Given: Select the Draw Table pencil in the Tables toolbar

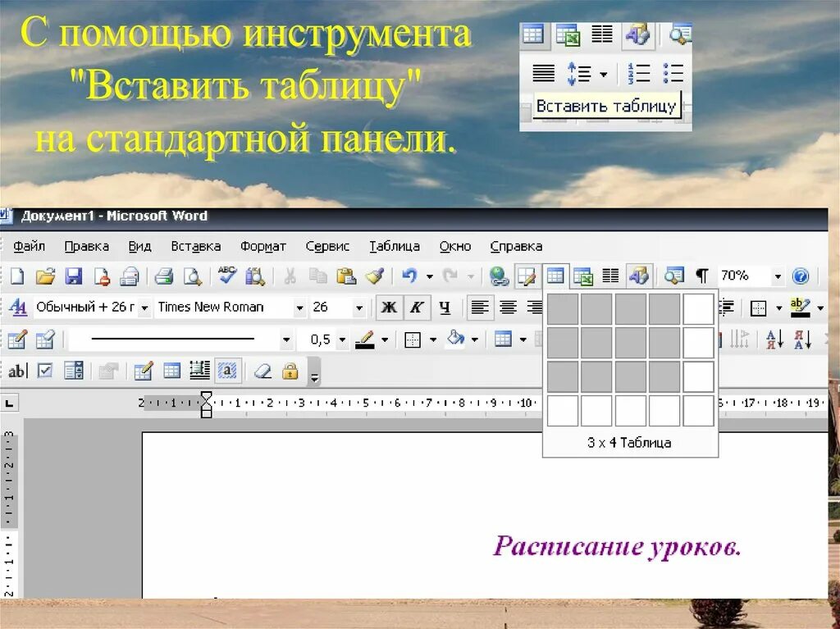Looking at the screenshot, I should tap(17, 340).
